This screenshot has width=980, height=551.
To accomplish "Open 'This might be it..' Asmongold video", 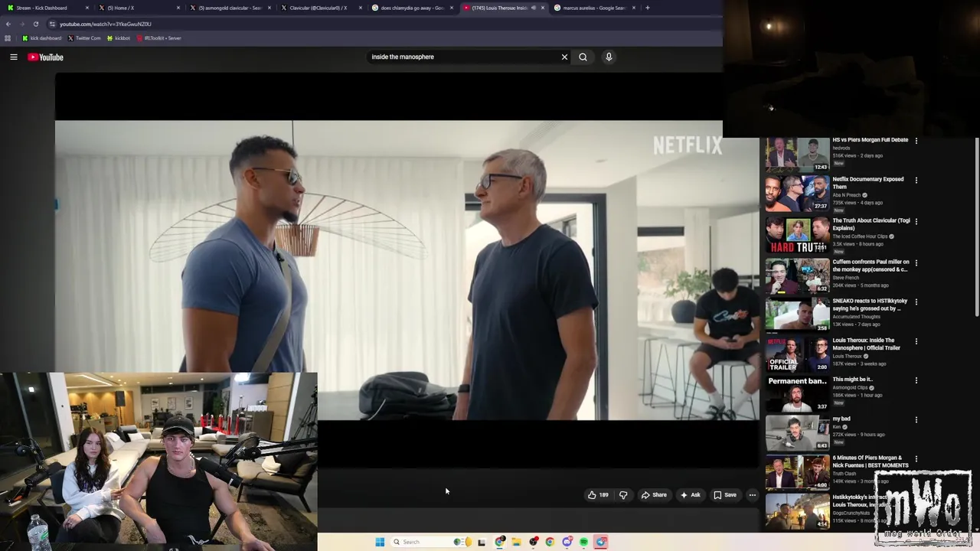I will pos(852,379).
